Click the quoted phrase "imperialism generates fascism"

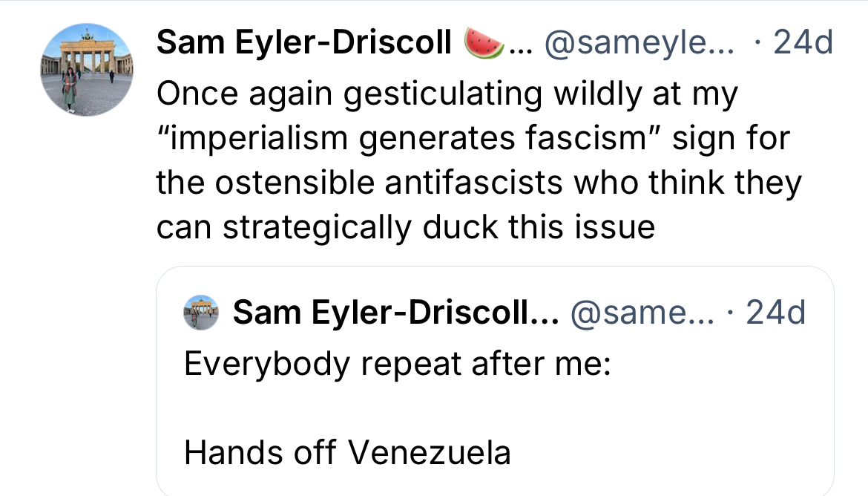point(407,138)
